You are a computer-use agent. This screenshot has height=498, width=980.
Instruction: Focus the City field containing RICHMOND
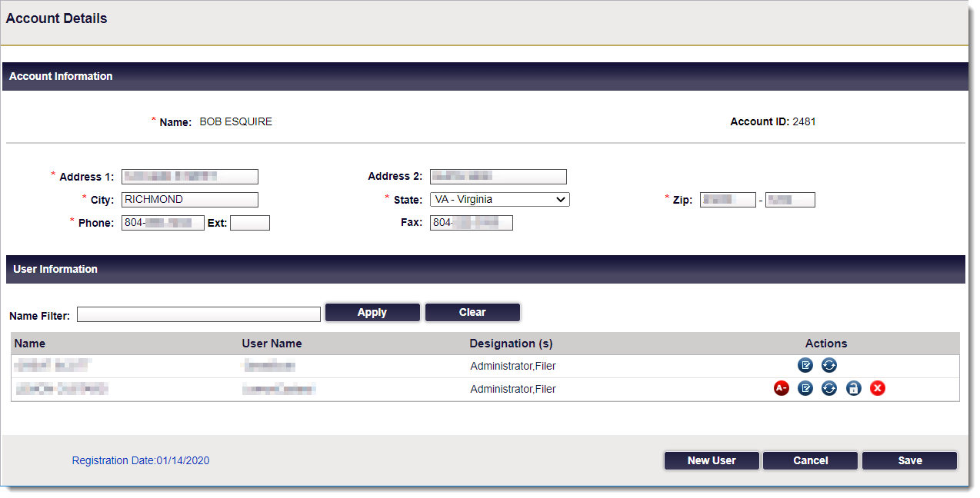(x=190, y=200)
